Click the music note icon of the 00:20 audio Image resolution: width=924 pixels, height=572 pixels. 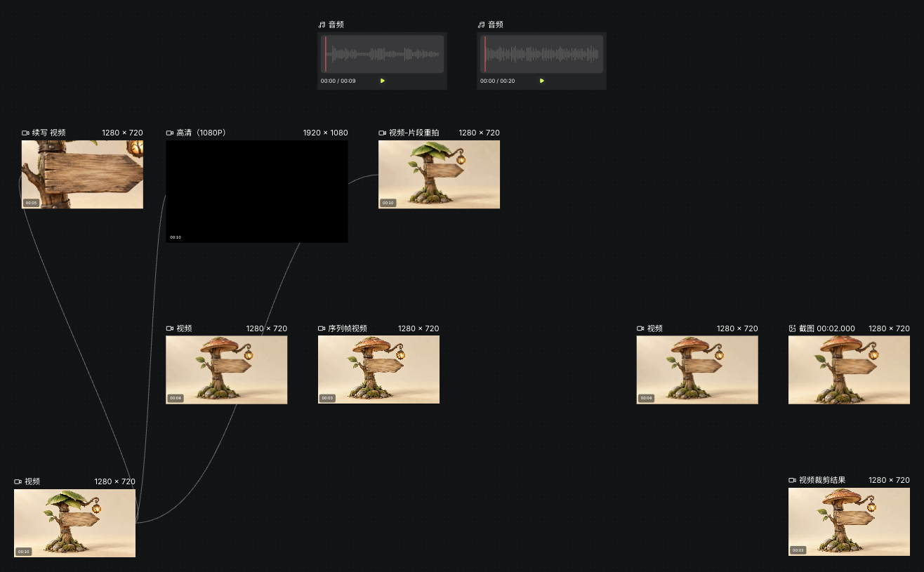pyautogui.click(x=481, y=25)
